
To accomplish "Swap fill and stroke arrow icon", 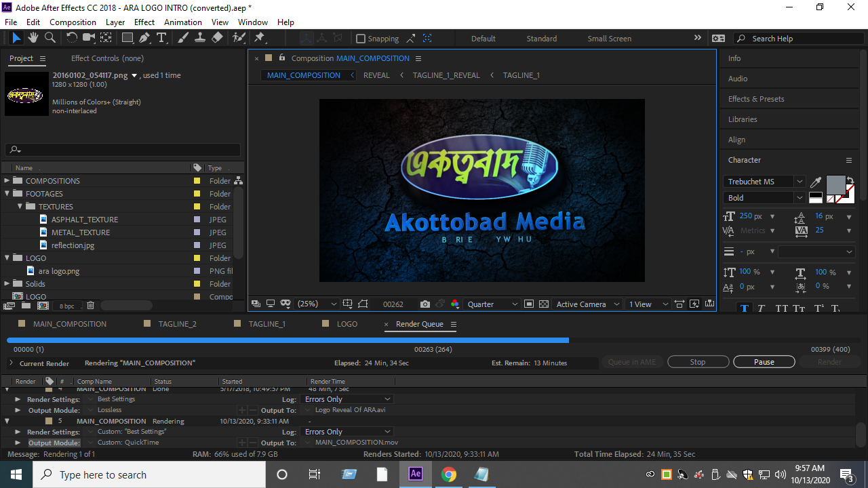I will click(x=850, y=180).
